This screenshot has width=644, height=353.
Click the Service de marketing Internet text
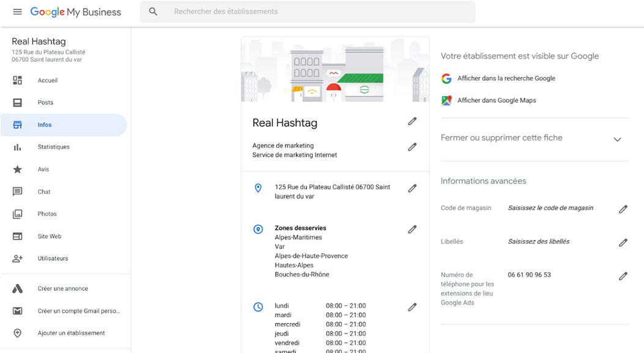pyautogui.click(x=295, y=155)
